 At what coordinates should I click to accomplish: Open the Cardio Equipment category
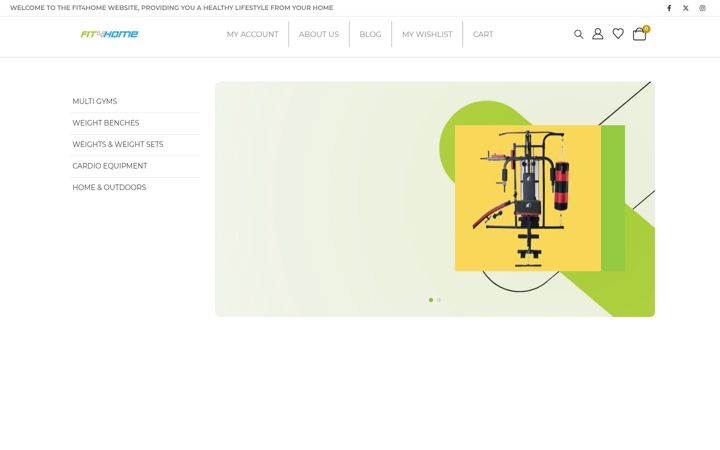pos(110,166)
